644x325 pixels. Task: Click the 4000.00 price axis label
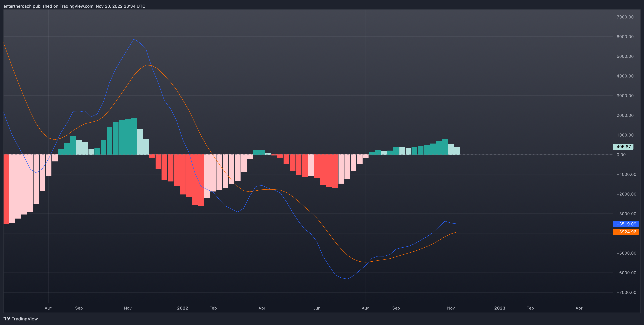tap(625, 76)
